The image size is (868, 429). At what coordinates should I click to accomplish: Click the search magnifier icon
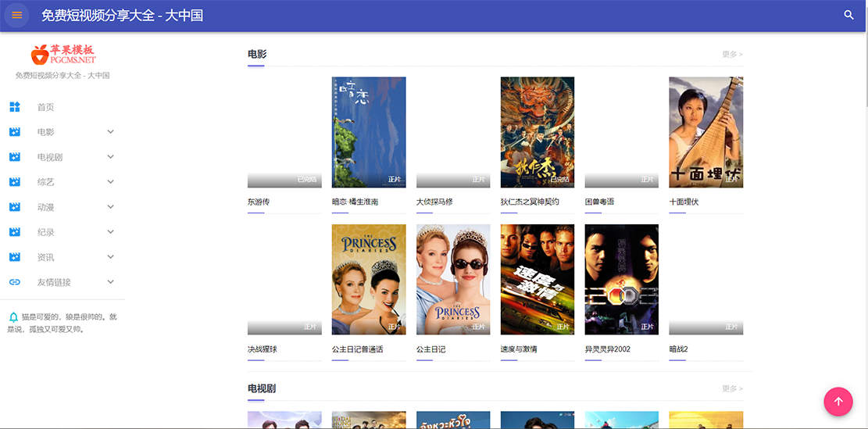849,15
